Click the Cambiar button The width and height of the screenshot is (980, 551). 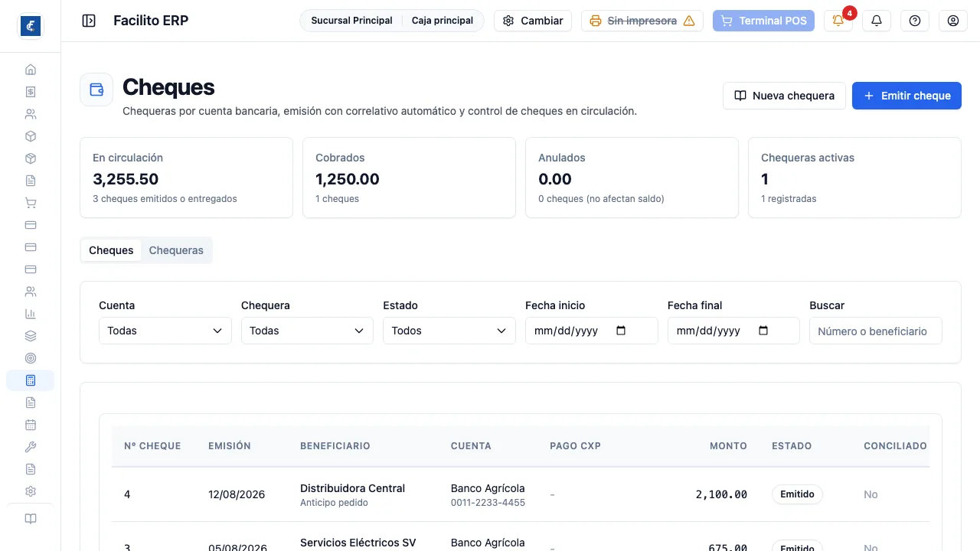[x=533, y=21]
